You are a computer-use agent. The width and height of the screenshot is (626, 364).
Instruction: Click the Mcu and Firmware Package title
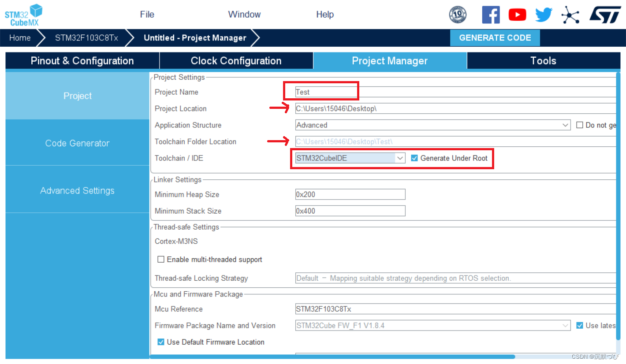(198, 294)
